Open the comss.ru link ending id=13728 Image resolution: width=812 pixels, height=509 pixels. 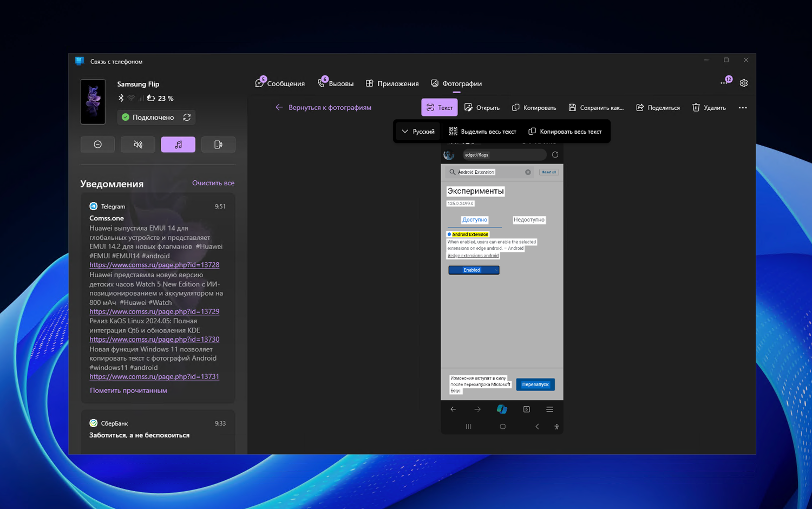(x=154, y=265)
